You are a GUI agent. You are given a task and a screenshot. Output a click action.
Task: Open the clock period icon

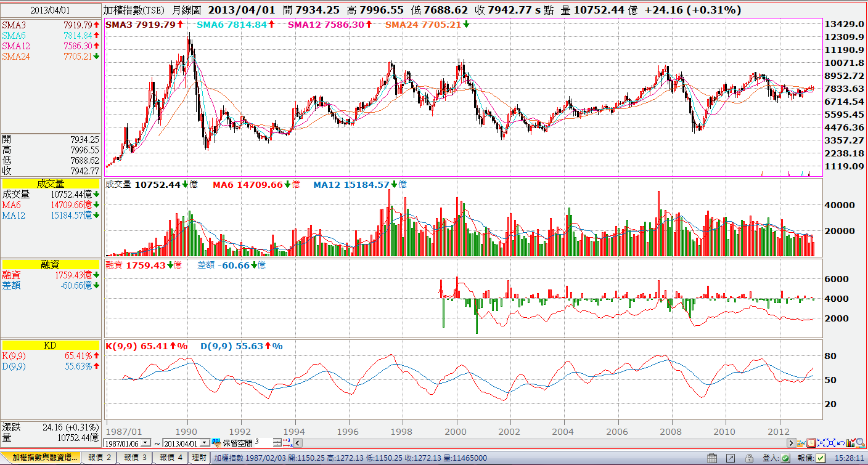(x=811, y=443)
